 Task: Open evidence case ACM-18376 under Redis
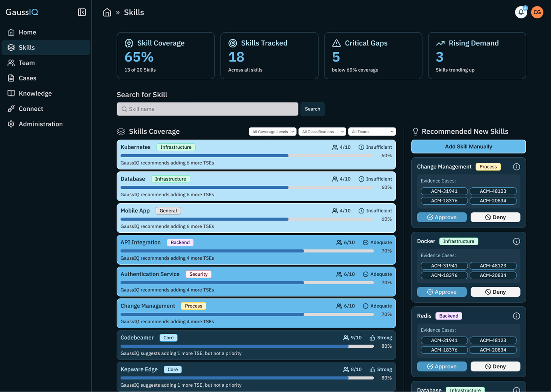[x=444, y=350]
